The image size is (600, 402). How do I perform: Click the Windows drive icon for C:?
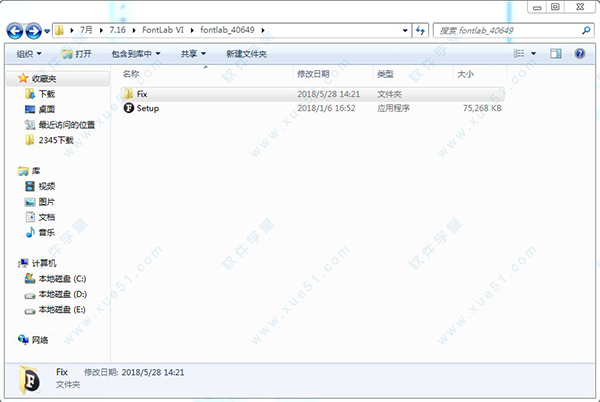(x=30, y=278)
